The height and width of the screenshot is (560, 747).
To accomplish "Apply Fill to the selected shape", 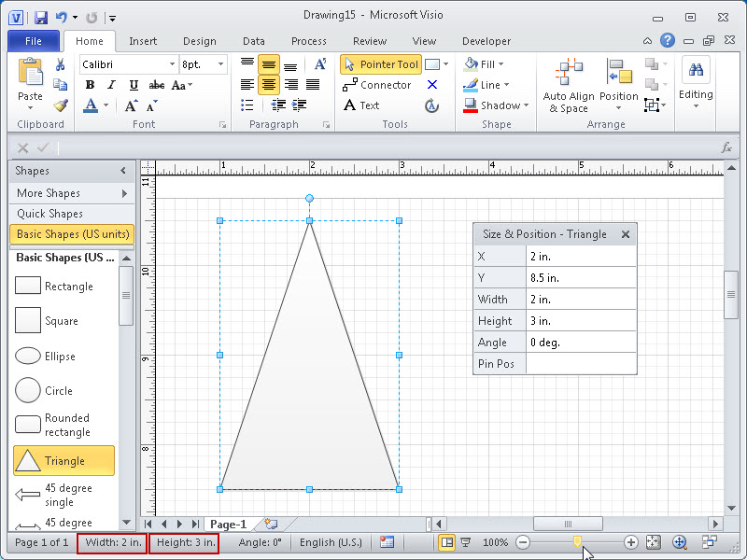I will (479, 63).
